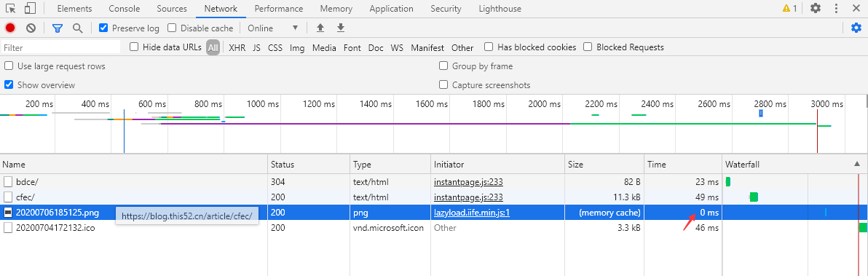Open the lazyload.iife.min.js:1 initiator link

click(472, 213)
